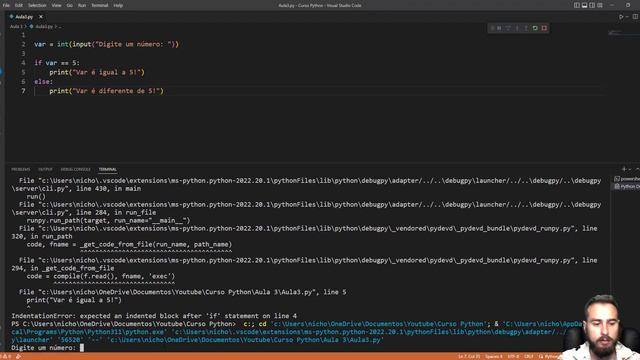The width and height of the screenshot is (640, 360).
Task: Open the Help menu
Action: click(x=118, y=5)
